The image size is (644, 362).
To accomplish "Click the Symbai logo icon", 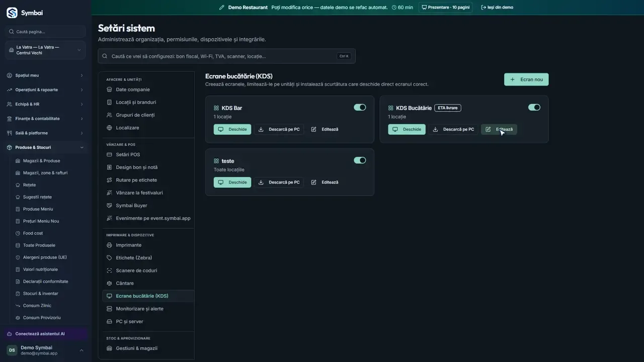I will pyautogui.click(x=12, y=13).
